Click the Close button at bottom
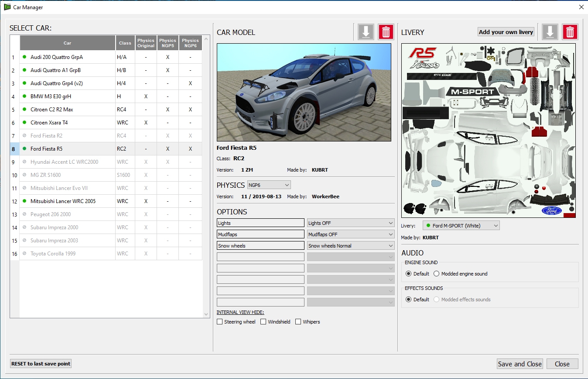The height and width of the screenshot is (379, 588). [x=562, y=364]
